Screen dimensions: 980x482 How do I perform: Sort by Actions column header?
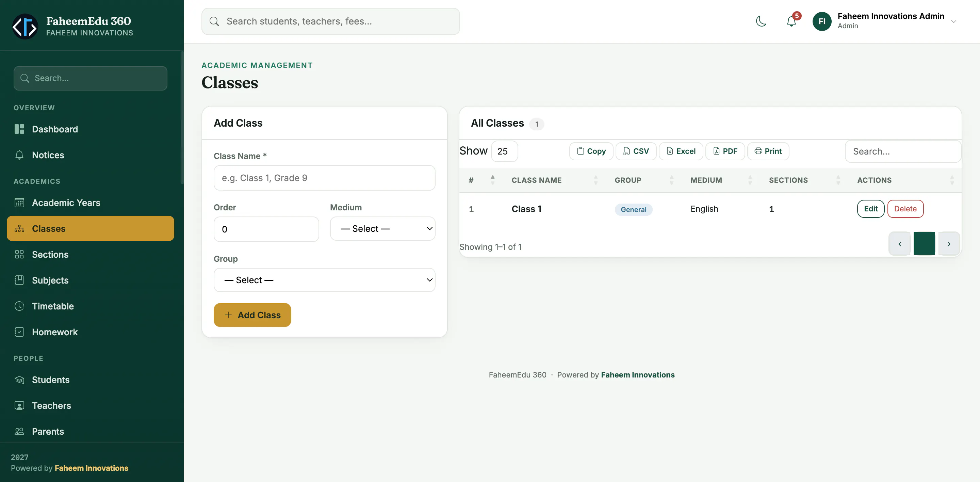(x=905, y=180)
